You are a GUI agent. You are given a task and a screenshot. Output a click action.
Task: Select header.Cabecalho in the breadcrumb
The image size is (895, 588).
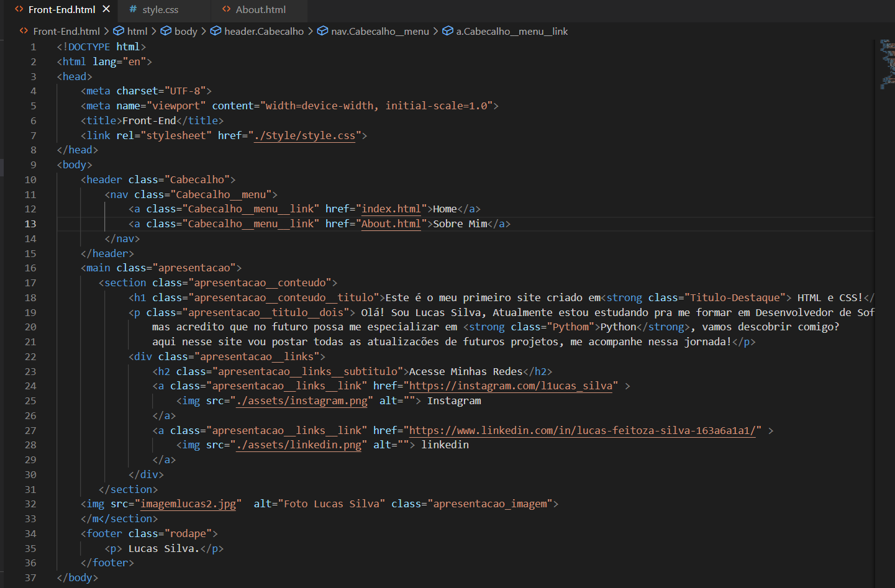(x=264, y=31)
